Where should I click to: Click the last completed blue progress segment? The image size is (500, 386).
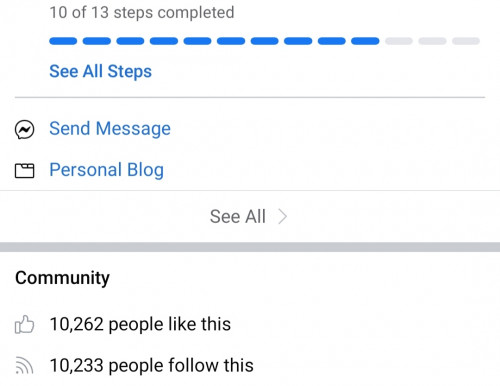point(365,41)
